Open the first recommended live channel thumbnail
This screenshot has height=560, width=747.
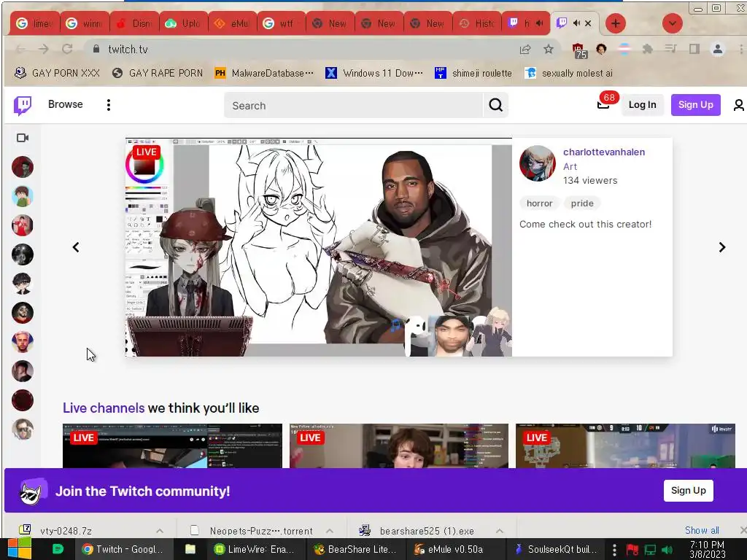click(x=172, y=446)
